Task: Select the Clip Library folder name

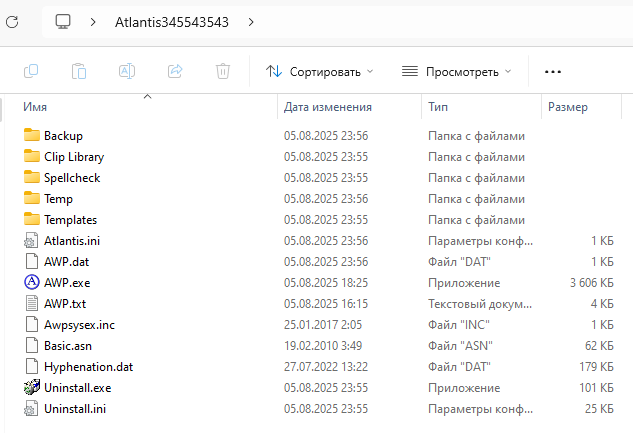Action: pos(74,157)
